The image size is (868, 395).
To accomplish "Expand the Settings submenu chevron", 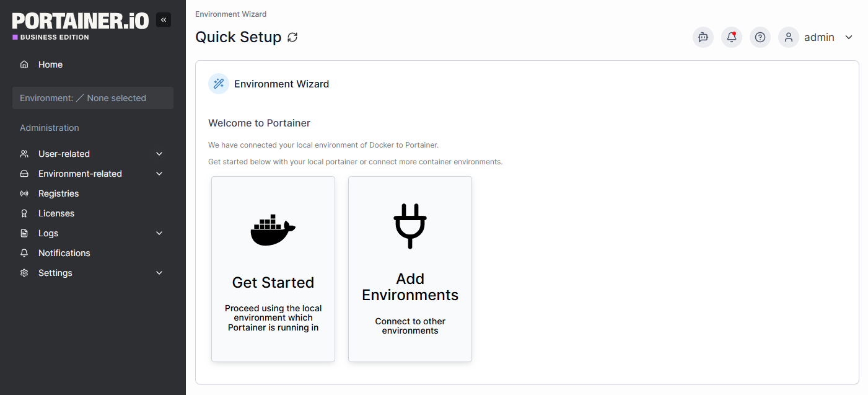I will pos(159,273).
